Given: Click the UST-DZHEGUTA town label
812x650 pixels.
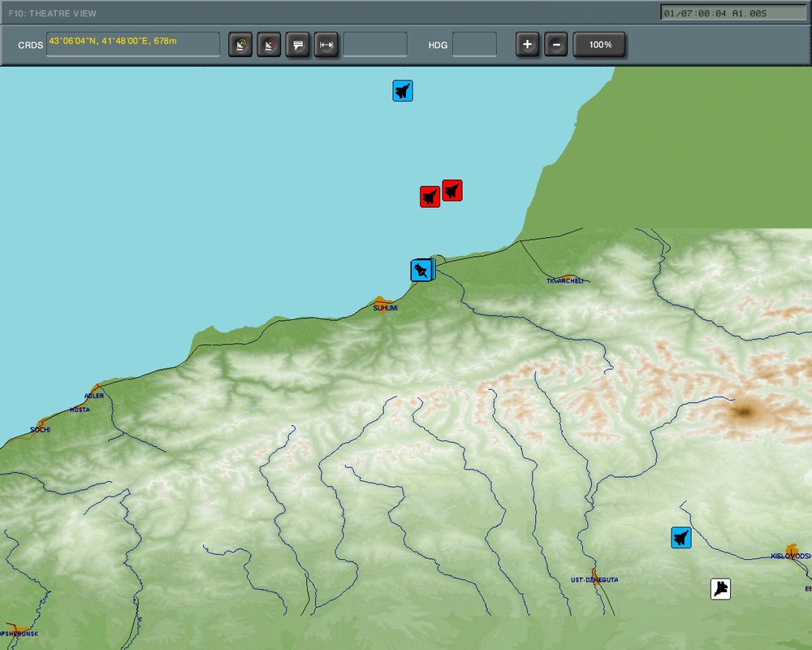Looking at the screenshot, I should click(x=594, y=580).
